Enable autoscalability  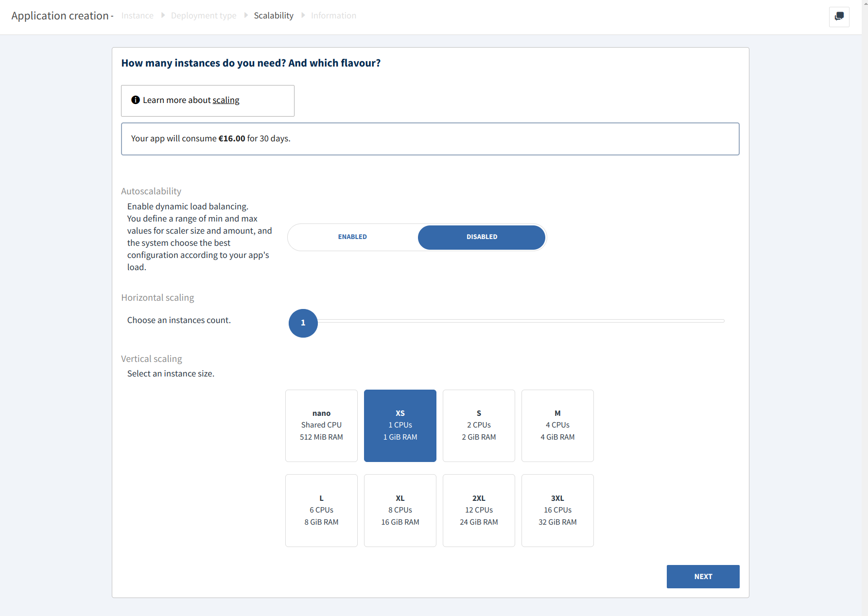352,237
